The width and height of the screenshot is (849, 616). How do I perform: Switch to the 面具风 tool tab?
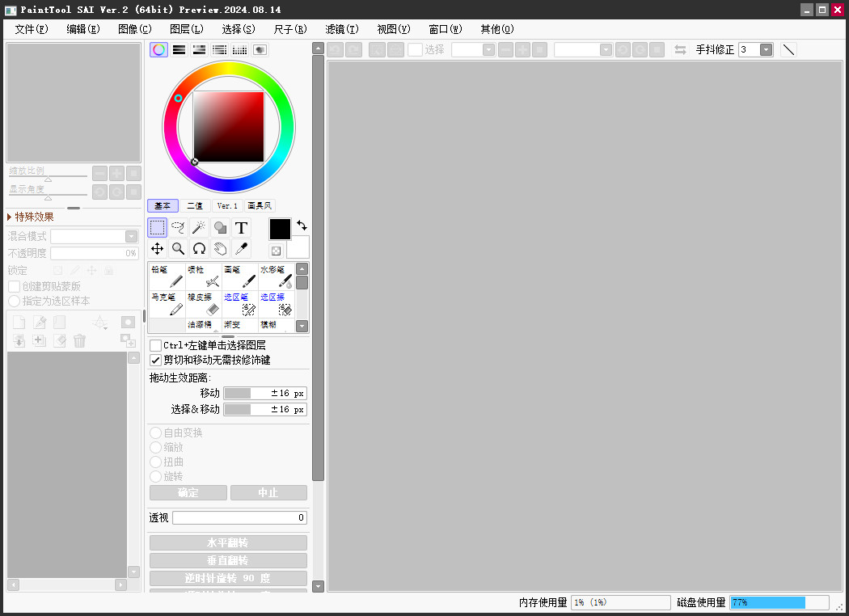260,205
